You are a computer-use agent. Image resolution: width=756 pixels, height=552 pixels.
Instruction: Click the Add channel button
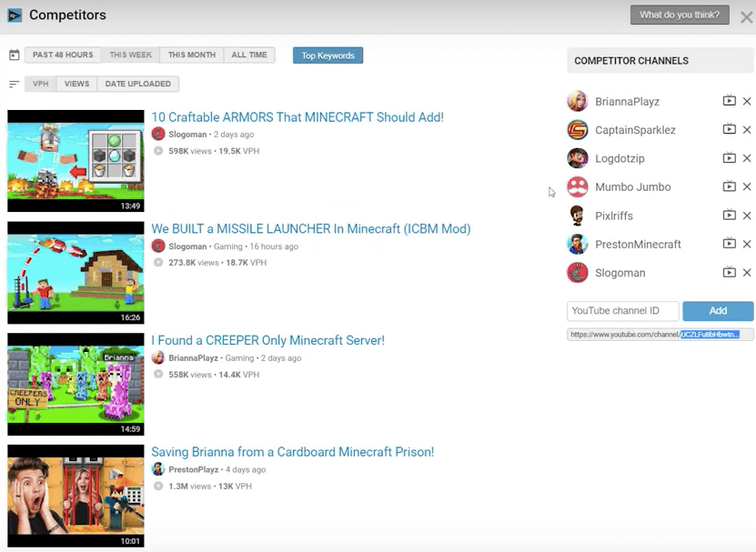pyautogui.click(x=718, y=311)
